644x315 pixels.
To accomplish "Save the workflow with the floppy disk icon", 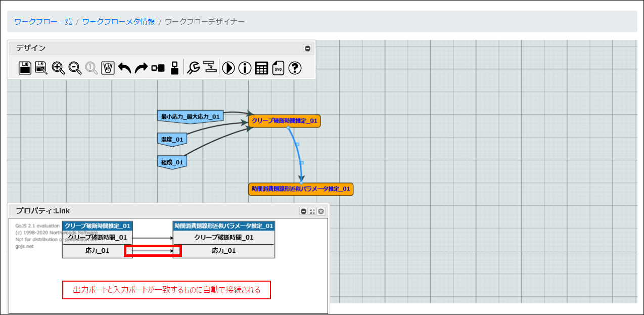I will [25, 68].
